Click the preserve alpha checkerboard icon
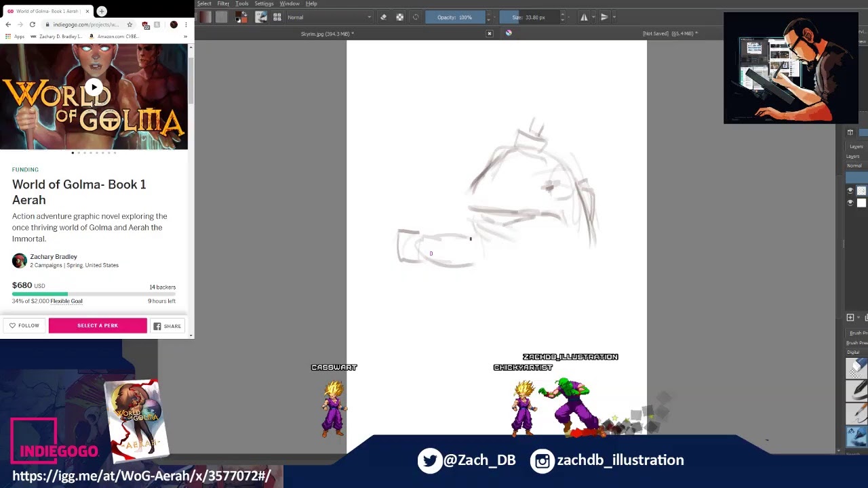Screen dimensions: 868x488 [399, 18]
